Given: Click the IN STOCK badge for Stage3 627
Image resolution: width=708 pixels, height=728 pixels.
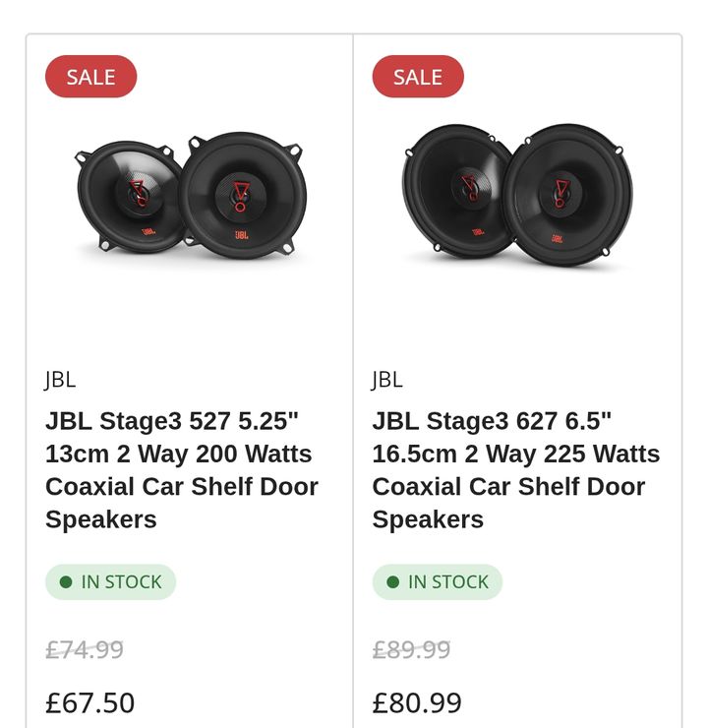Looking at the screenshot, I should [437, 582].
